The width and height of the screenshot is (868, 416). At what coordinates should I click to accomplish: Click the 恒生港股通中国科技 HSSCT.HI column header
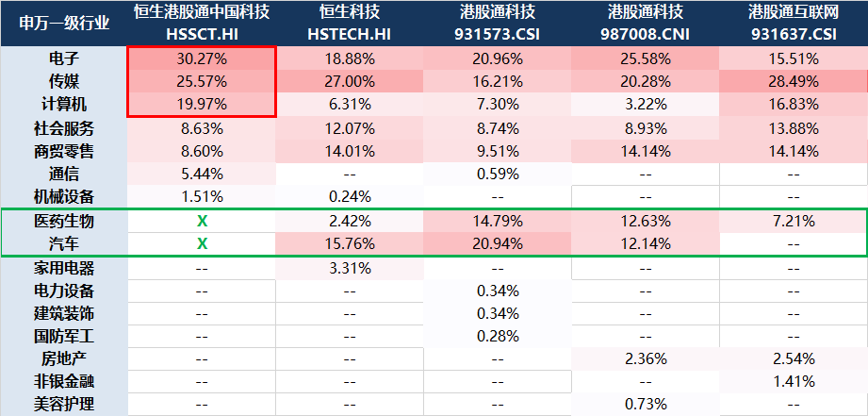(x=201, y=23)
